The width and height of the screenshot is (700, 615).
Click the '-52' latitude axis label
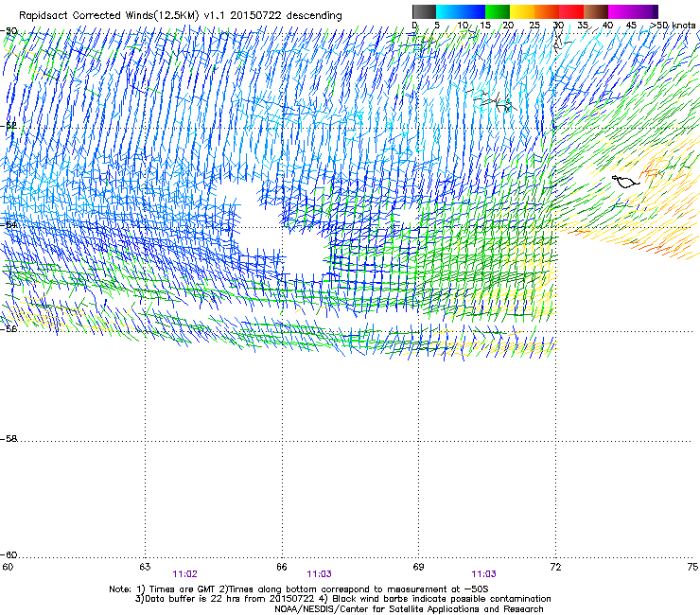tap(9, 126)
